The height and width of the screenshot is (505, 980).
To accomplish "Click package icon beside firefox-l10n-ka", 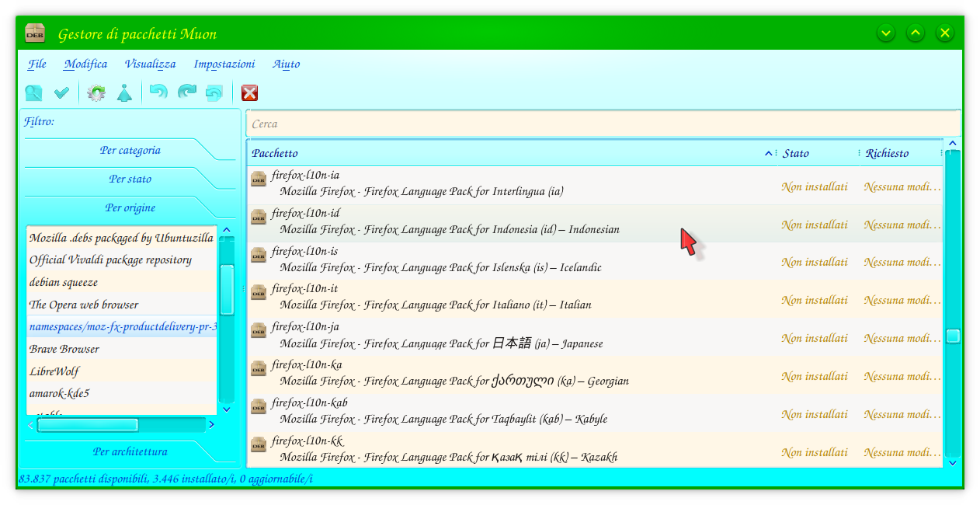I will 259,369.
